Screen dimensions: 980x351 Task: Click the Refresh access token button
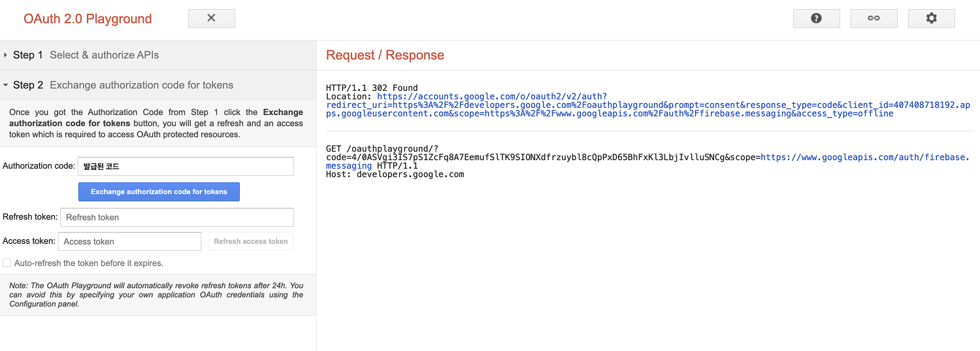point(251,241)
